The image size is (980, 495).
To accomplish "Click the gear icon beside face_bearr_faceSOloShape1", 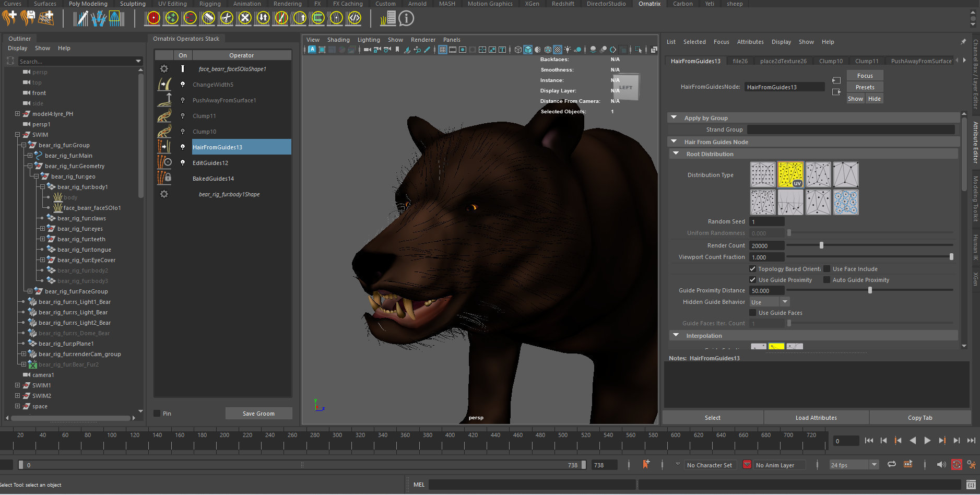I will 164,69.
